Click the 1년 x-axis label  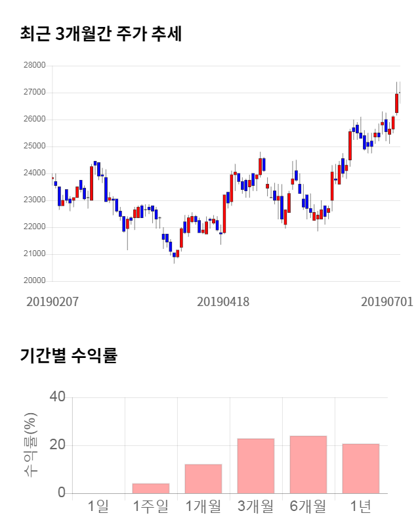pyautogui.click(x=361, y=506)
